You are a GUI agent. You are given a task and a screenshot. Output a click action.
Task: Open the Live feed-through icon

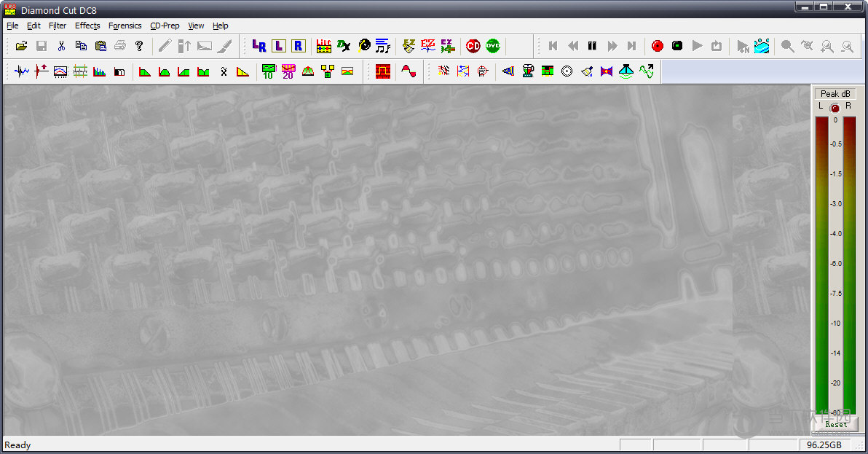325,46
